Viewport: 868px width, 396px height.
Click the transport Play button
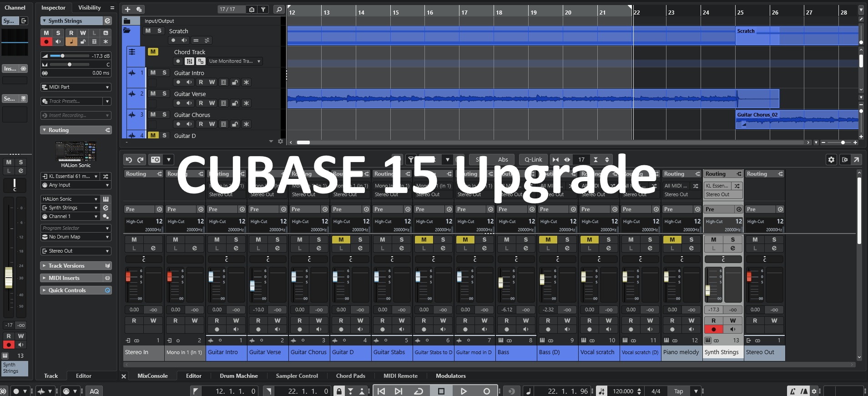(x=464, y=391)
